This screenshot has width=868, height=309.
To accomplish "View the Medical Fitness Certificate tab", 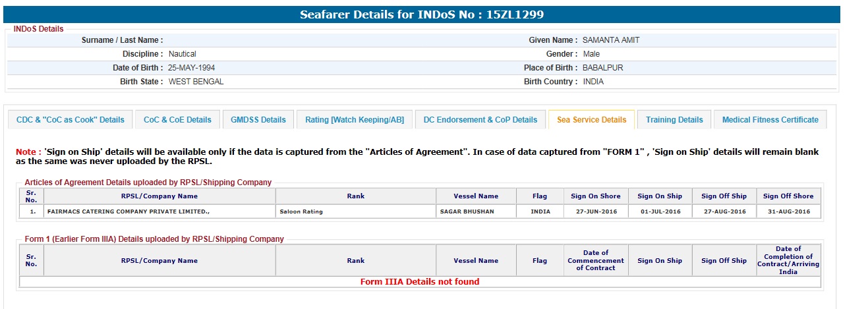I will click(x=770, y=120).
